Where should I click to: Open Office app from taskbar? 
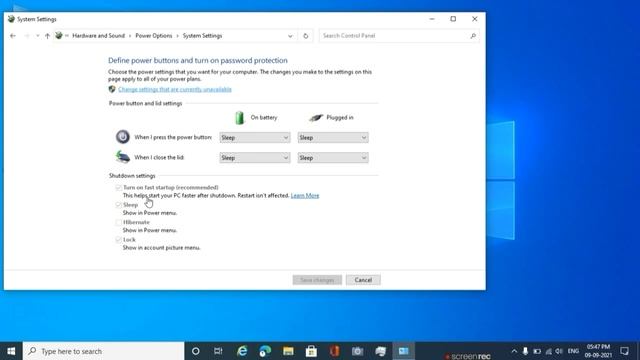click(x=334, y=351)
